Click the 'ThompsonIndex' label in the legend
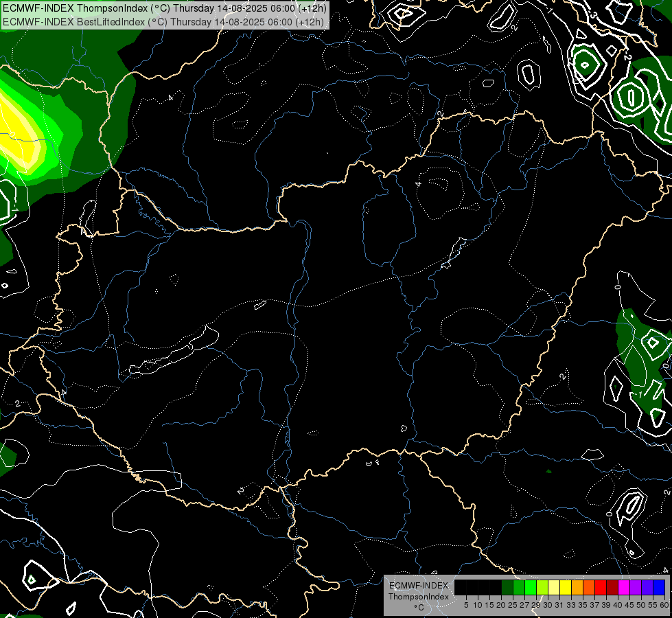 pyautogui.click(x=419, y=597)
